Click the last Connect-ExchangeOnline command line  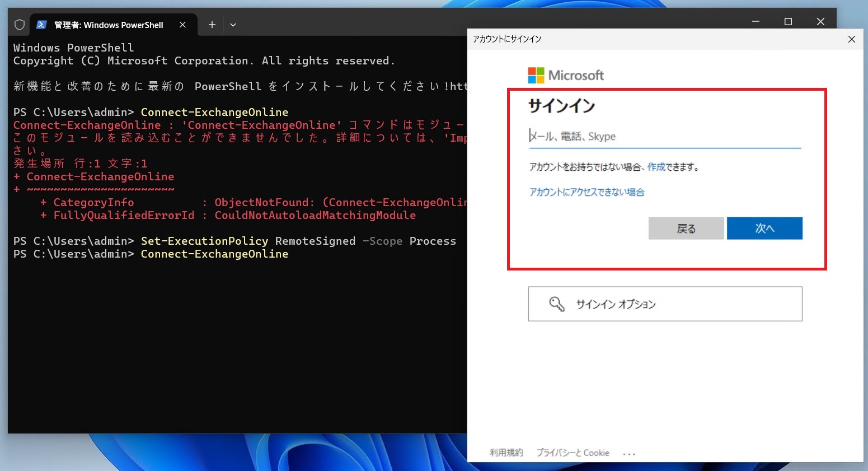[x=151, y=254]
